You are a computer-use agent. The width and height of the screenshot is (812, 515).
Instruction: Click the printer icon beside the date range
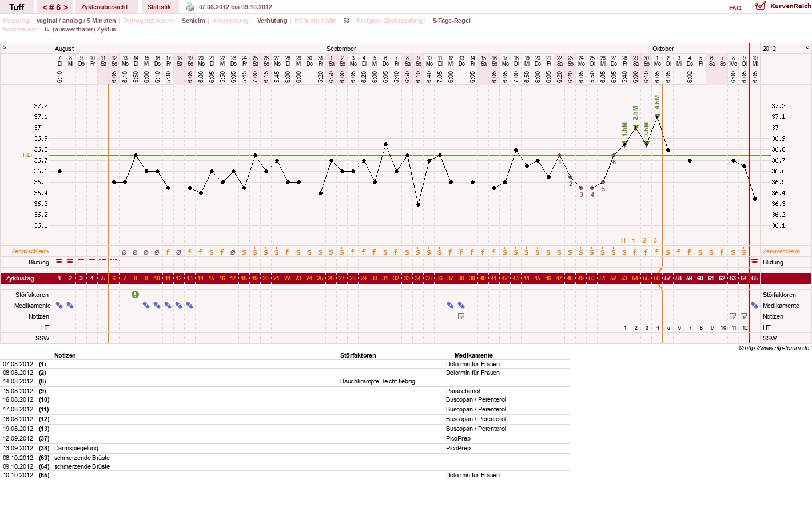(190, 7)
